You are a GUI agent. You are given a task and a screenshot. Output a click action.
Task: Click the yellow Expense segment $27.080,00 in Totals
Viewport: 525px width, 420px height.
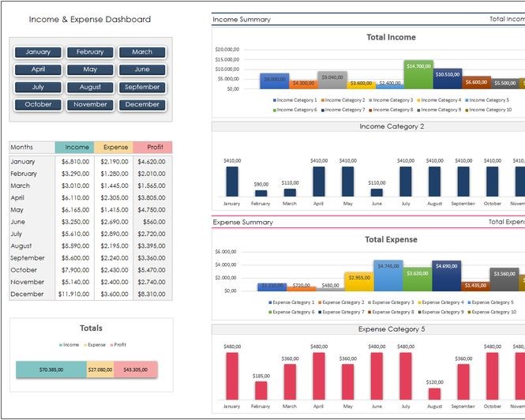coord(100,369)
